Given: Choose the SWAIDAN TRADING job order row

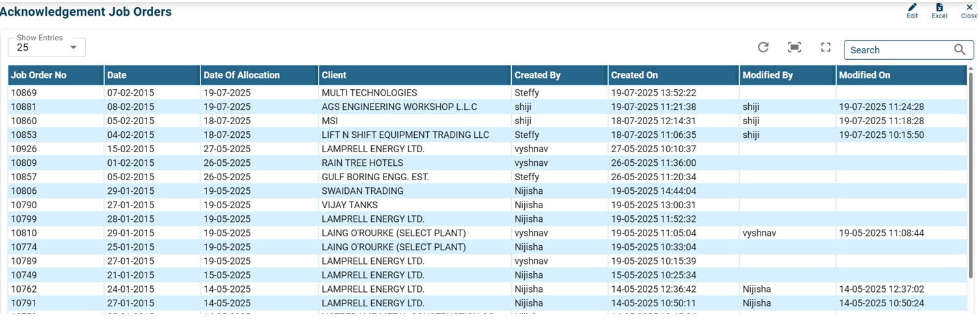Looking at the screenshot, I should click(x=362, y=191).
